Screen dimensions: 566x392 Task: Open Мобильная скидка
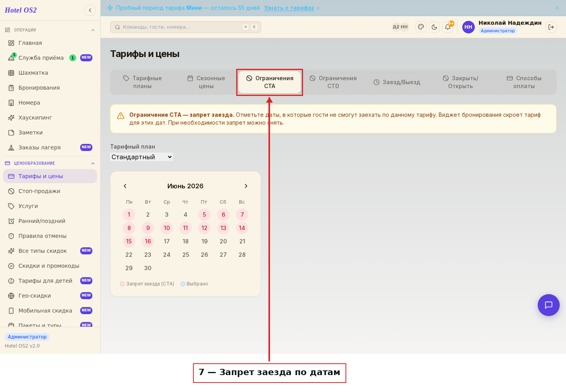pos(50,311)
